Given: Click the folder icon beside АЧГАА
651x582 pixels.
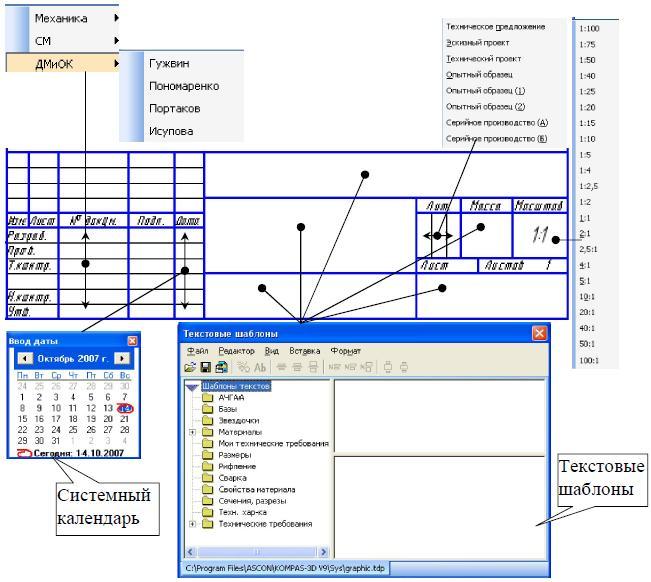Looking at the screenshot, I should coord(207,398).
